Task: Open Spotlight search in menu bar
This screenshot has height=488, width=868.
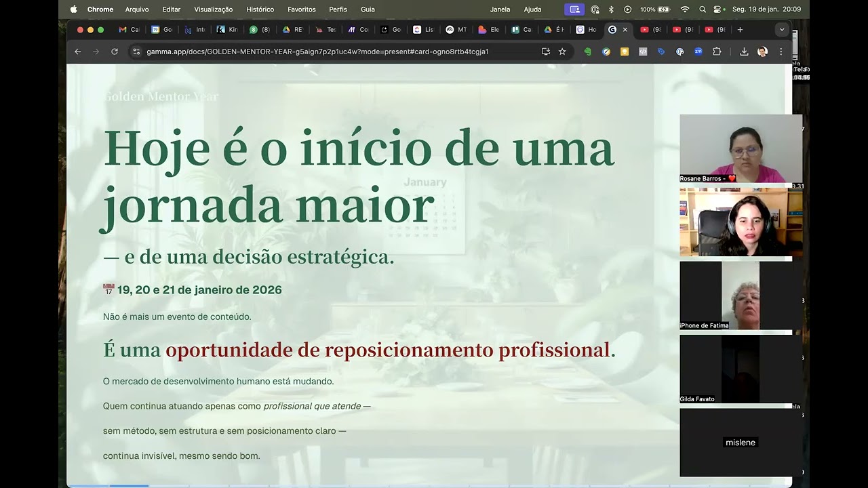Action: [702, 9]
